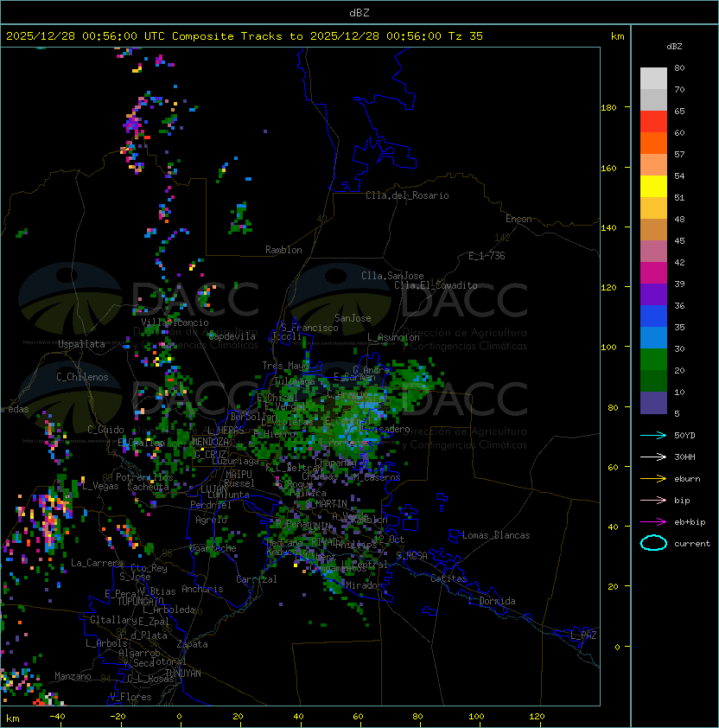719x728 pixels.
Task: Click the Catitas place label
Action: click(449, 578)
